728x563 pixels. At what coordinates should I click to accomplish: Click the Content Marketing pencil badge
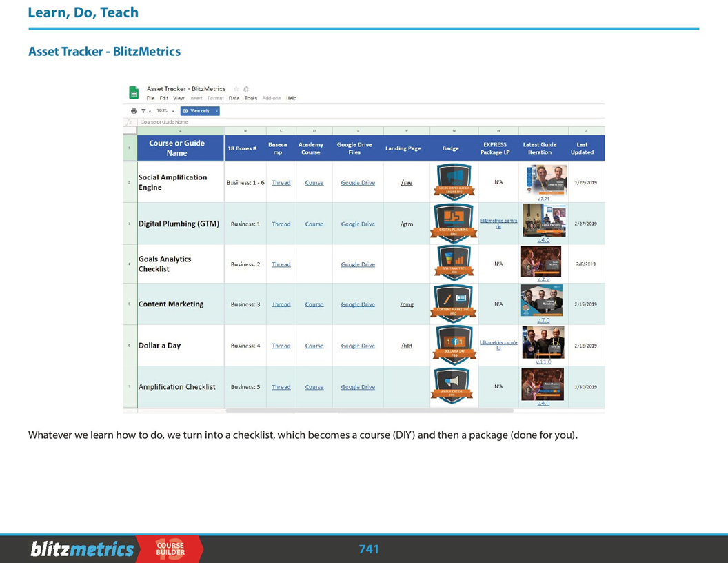coord(454,304)
